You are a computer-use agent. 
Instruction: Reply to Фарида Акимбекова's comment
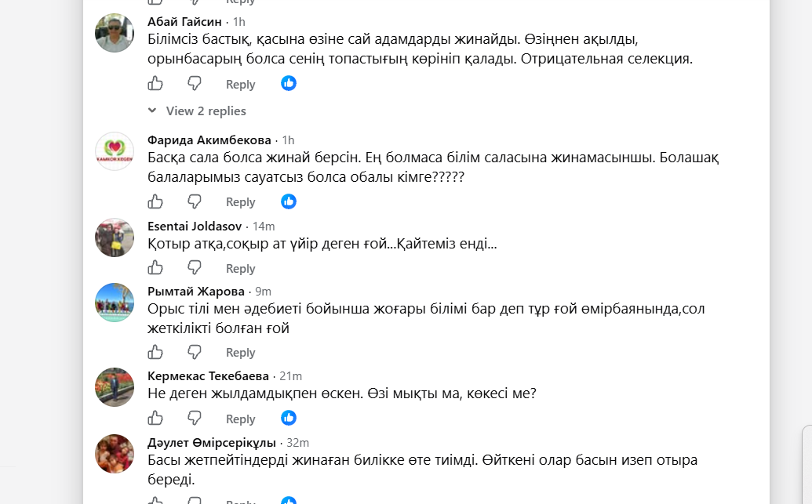pyautogui.click(x=240, y=201)
